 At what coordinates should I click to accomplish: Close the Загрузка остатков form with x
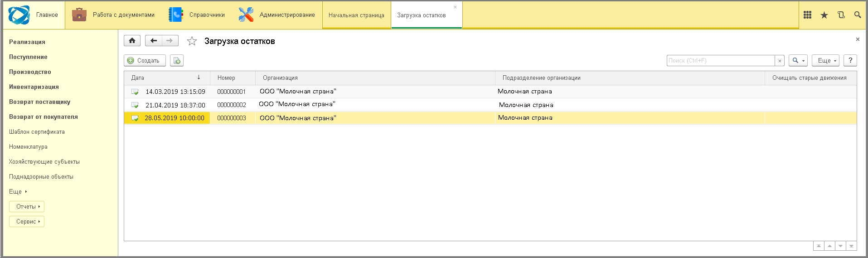tap(858, 39)
